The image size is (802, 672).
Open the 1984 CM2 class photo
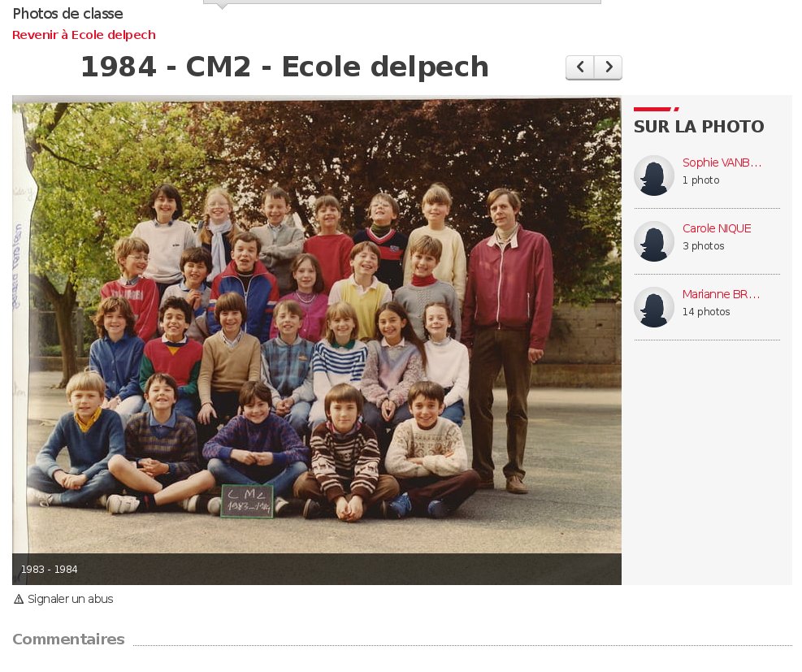click(x=317, y=325)
